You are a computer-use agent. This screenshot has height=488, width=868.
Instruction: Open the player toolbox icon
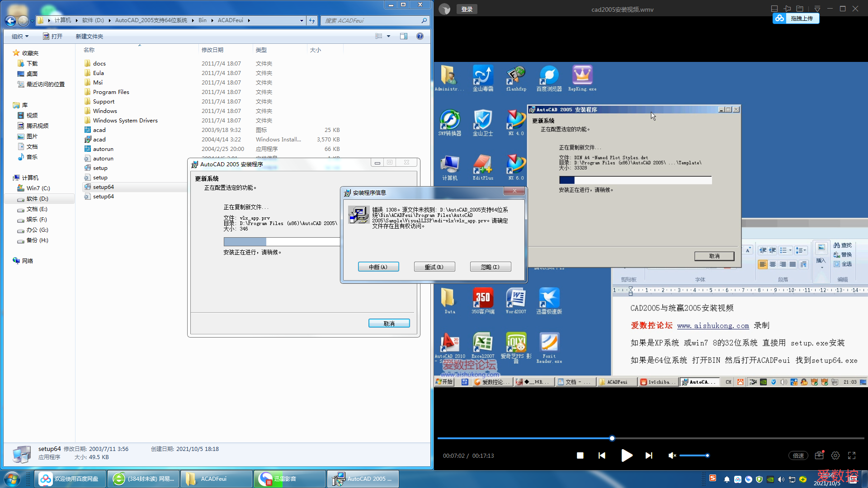(819, 455)
